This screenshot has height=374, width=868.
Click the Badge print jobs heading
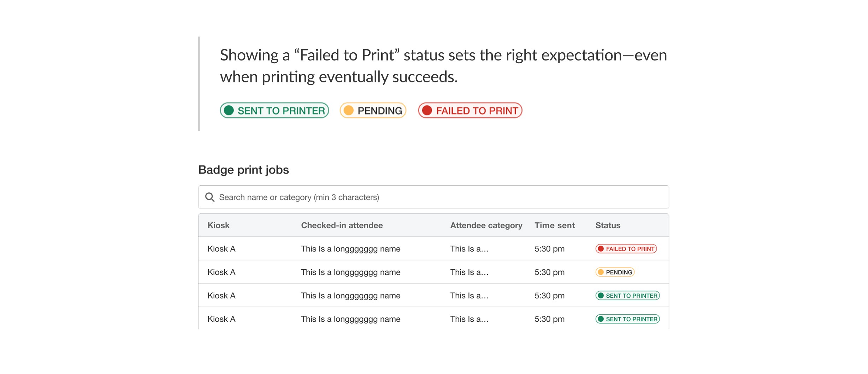point(243,170)
